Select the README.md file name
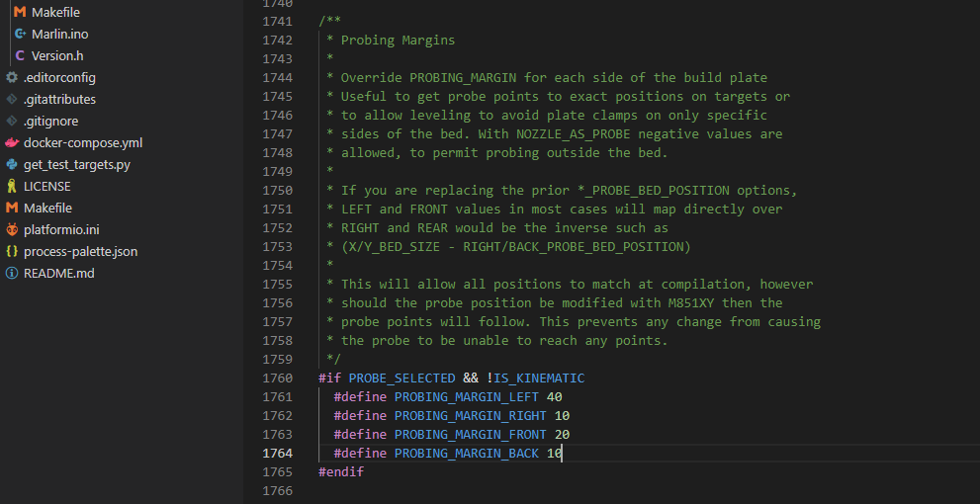 (58, 274)
